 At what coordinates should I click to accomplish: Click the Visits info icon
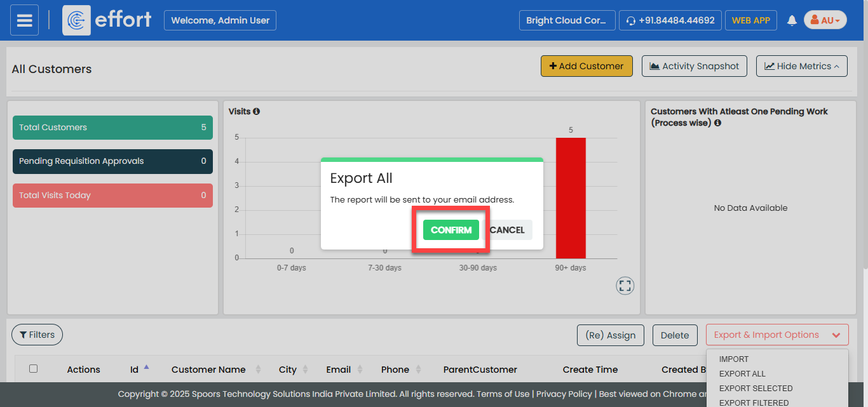click(257, 112)
